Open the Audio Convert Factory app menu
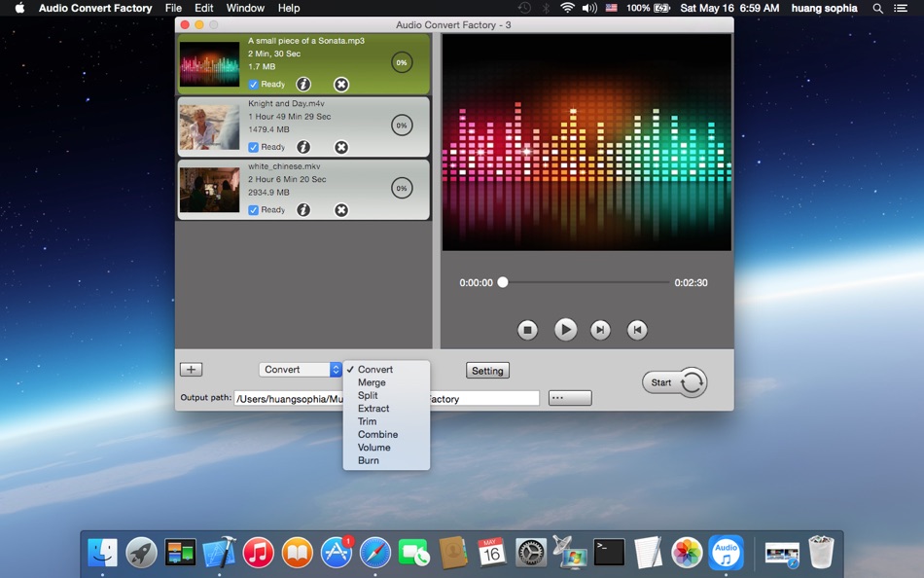924x578 pixels. pos(95,8)
